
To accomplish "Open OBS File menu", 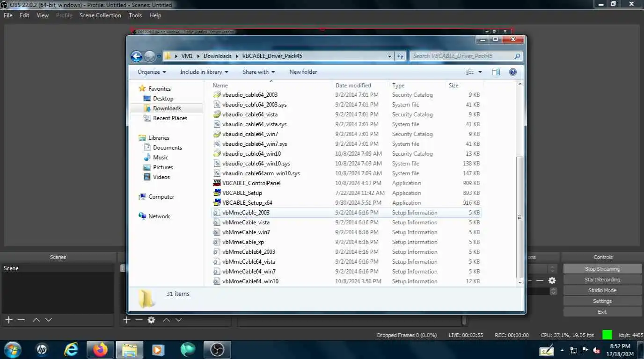I will (8, 15).
